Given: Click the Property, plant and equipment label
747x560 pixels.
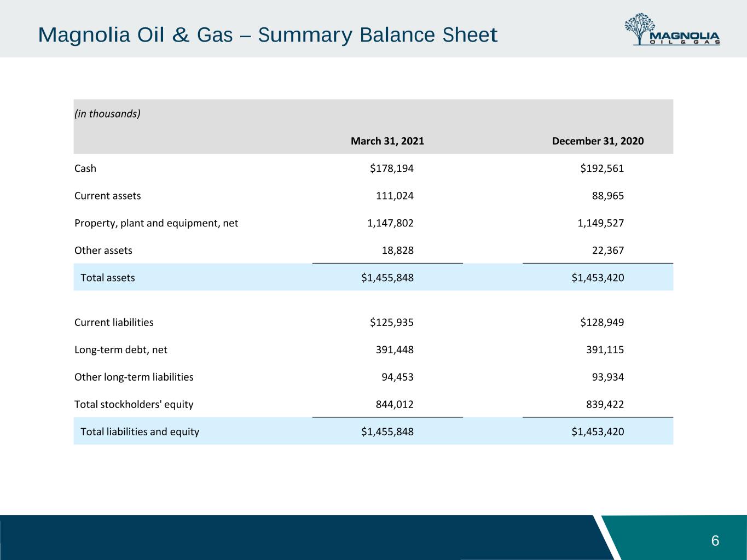Looking at the screenshot, I should pyautogui.click(x=157, y=223).
